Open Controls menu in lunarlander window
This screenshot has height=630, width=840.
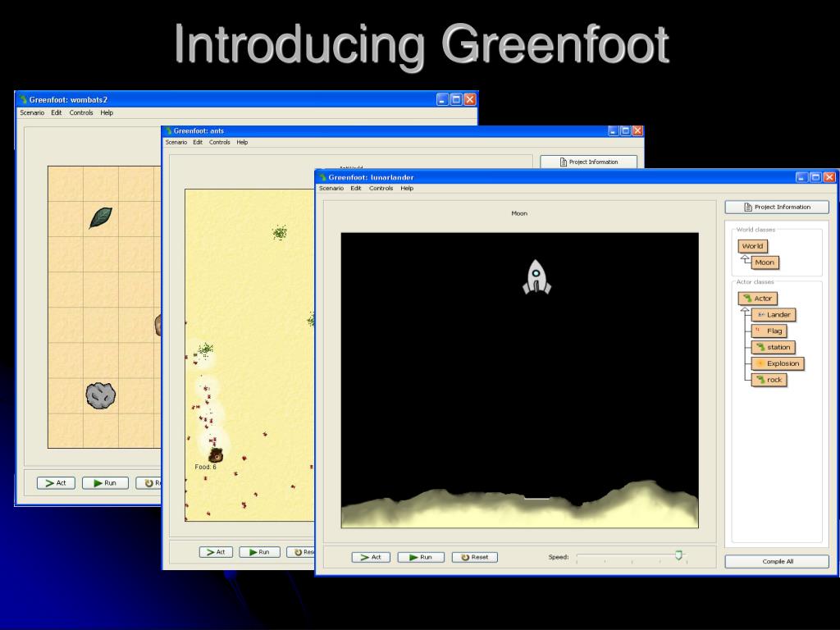click(381, 188)
